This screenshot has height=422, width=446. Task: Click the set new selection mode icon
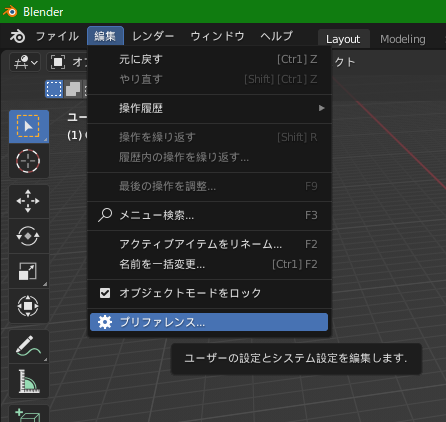[x=54, y=89]
